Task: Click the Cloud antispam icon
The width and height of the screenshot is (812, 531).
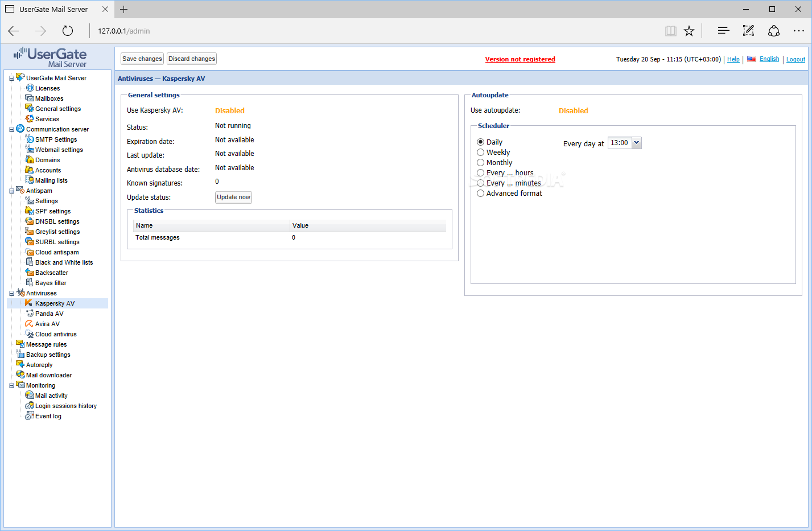Action: pyautogui.click(x=30, y=252)
